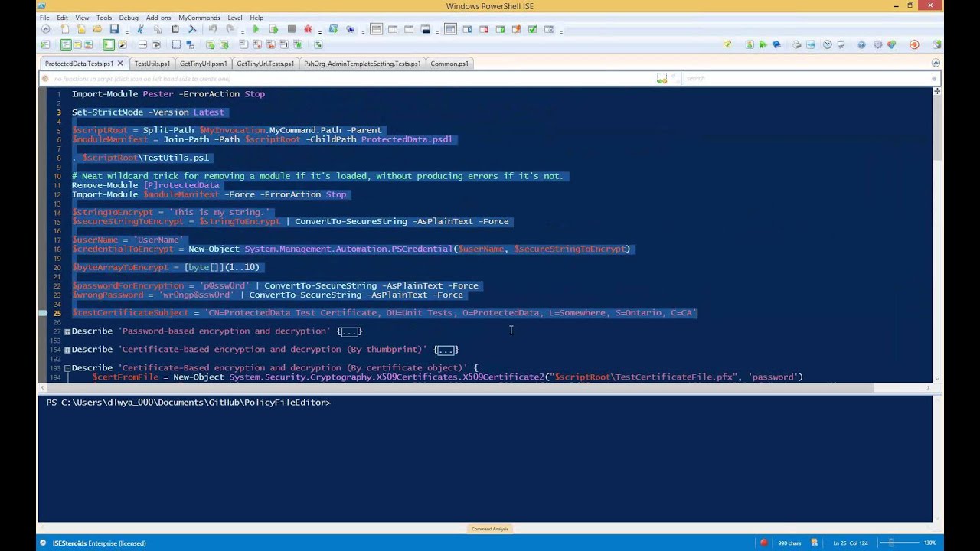Viewport: 980px width, 551px height.
Task: Open the File menu
Action: tap(44, 18)
